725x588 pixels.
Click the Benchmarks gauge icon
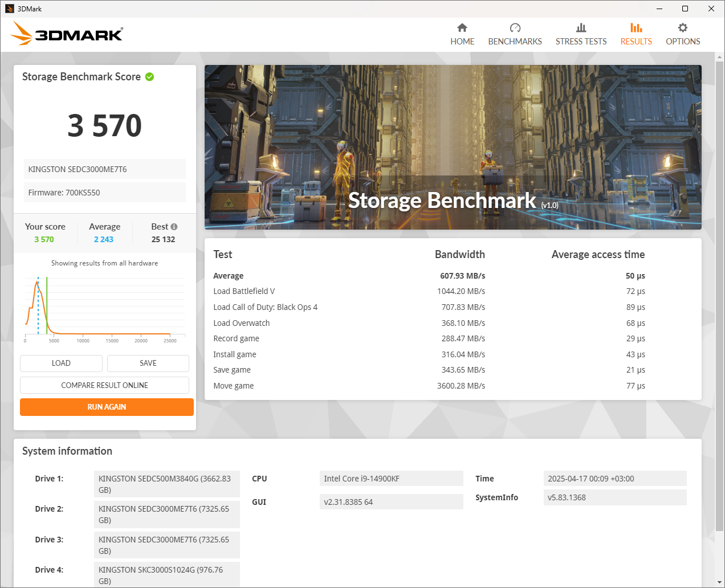tap(515, 28)
